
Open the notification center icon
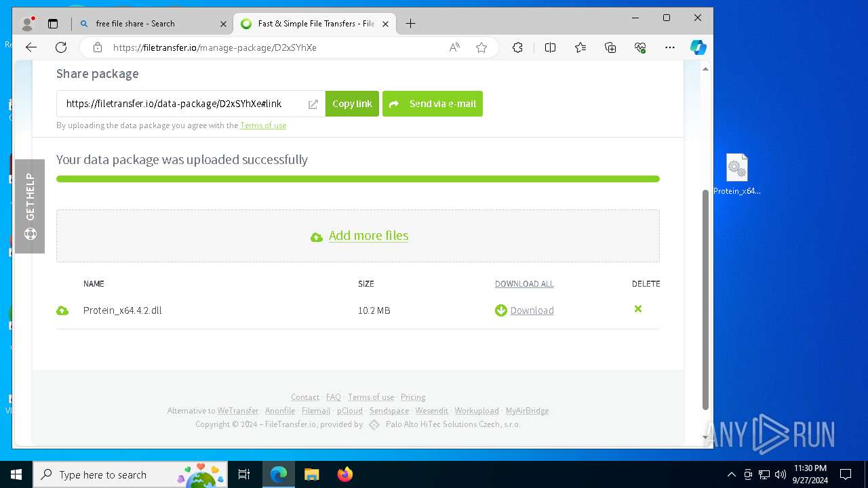point(846,474)
